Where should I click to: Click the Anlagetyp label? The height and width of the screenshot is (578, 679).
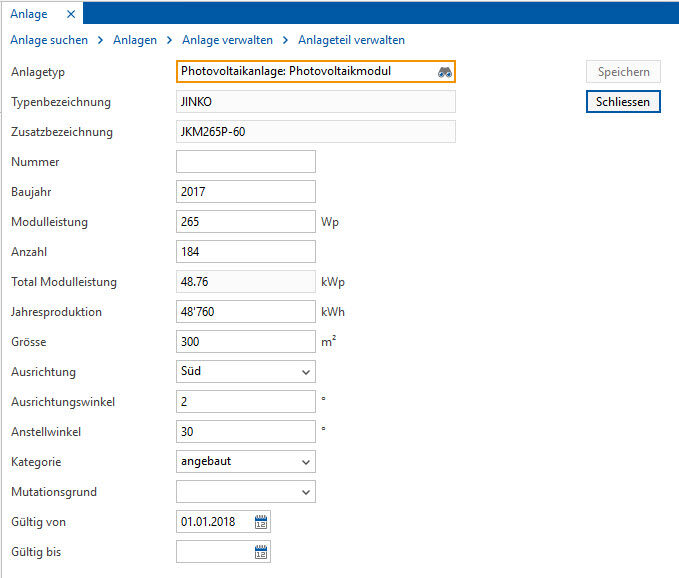tap(38, 72)
